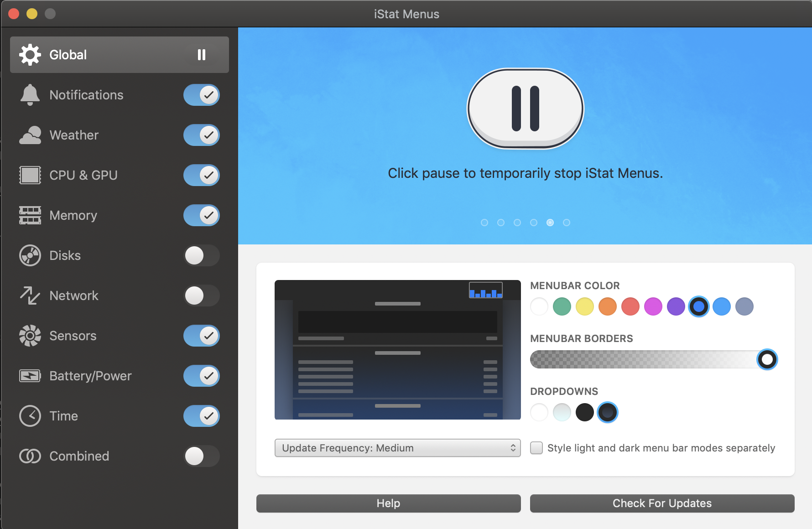Viewport: 812px width, 529px height.
Task: Go to fourth banner page dot
Action: 534,223
